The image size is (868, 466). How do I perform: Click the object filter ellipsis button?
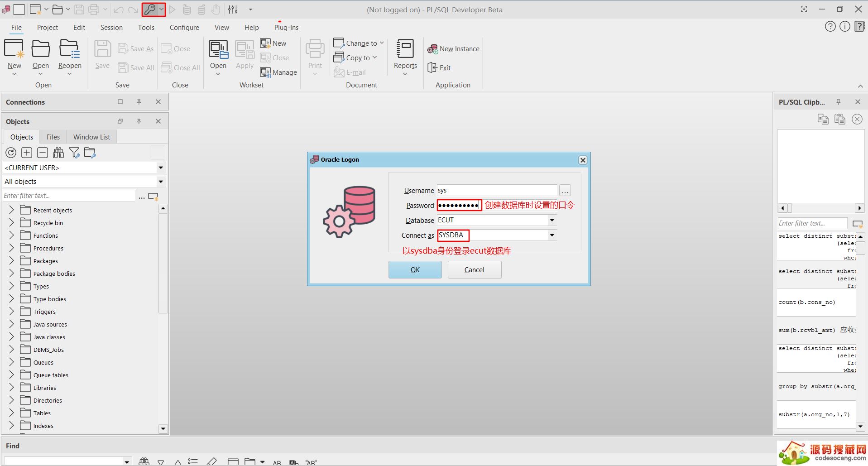pos(142,196)
